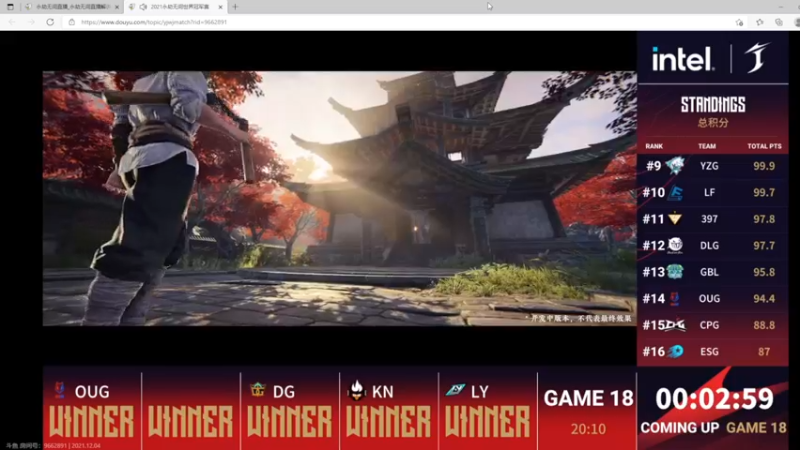This screenshot has height=450, width=800.
Task: Click the DLG team logo
Action: pyautogui.click(x=675, y=245)
